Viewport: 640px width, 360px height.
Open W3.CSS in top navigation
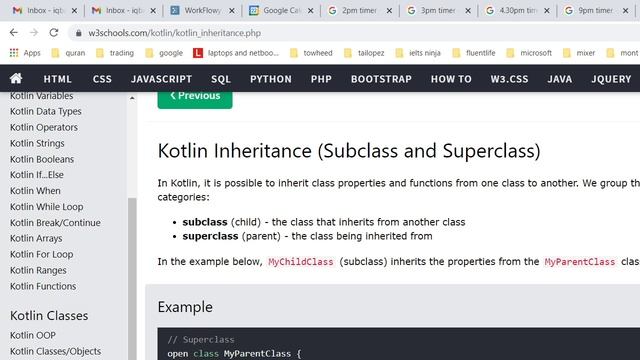[x=509, y=79]
